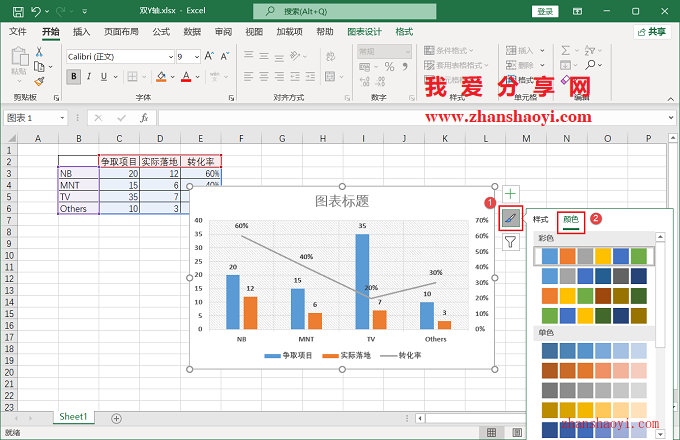The height and width of the screenshot is (440, 680).
Task: Switch to the 格式 tab
Action: (x=404, y=32)
